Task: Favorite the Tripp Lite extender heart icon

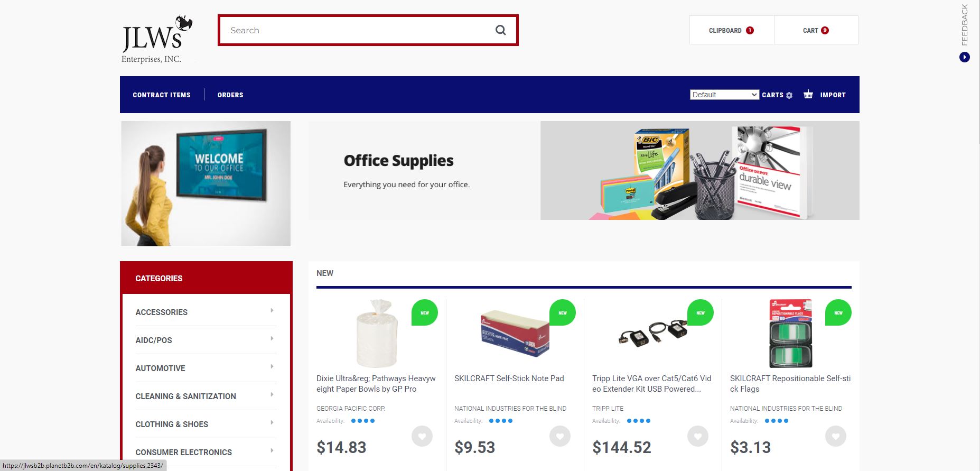Action: click(x=698, y=436)
